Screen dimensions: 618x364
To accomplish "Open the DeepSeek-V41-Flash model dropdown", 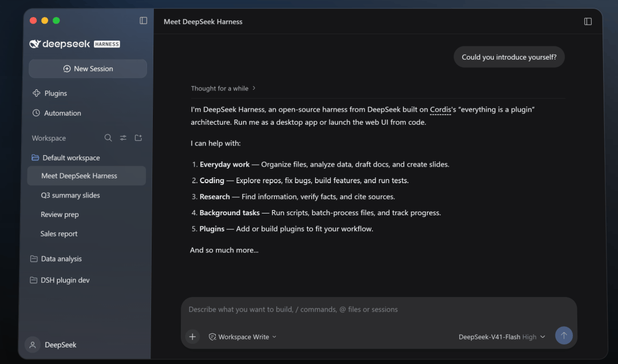I will [x=502, y=337].
